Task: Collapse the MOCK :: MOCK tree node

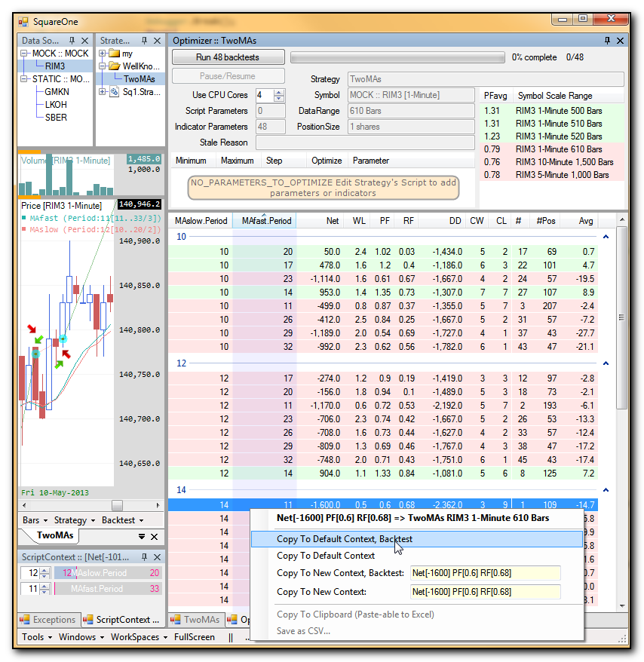Action: click(24, 54)
